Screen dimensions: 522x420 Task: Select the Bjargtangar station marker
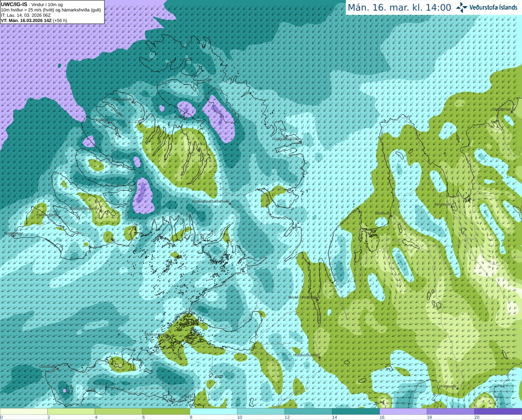coord(13,236)
